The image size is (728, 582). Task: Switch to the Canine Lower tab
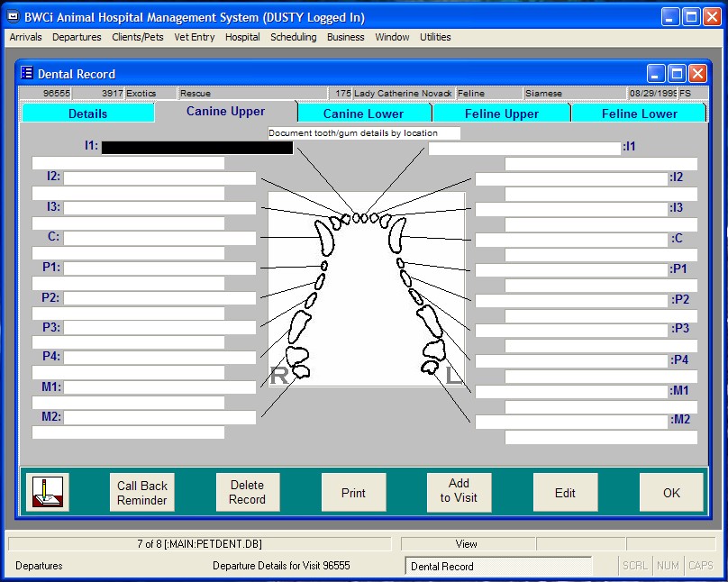[363, 114]
